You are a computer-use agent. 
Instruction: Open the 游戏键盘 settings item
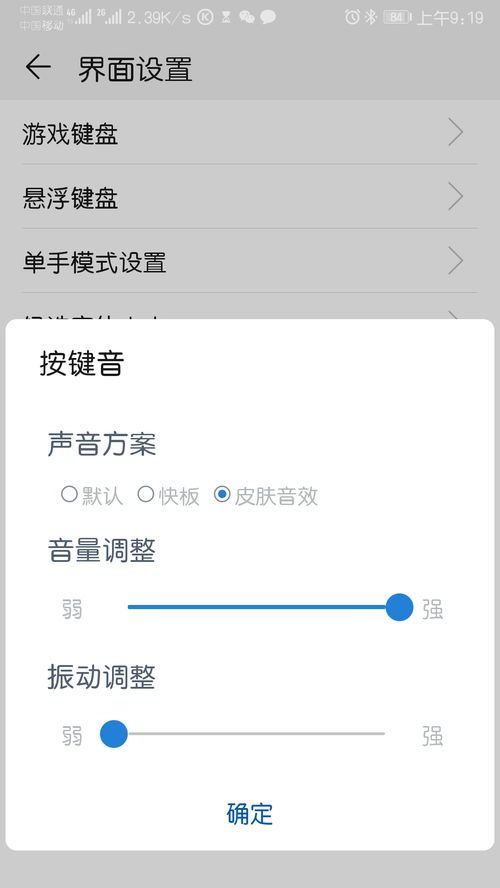click(250, 133)
